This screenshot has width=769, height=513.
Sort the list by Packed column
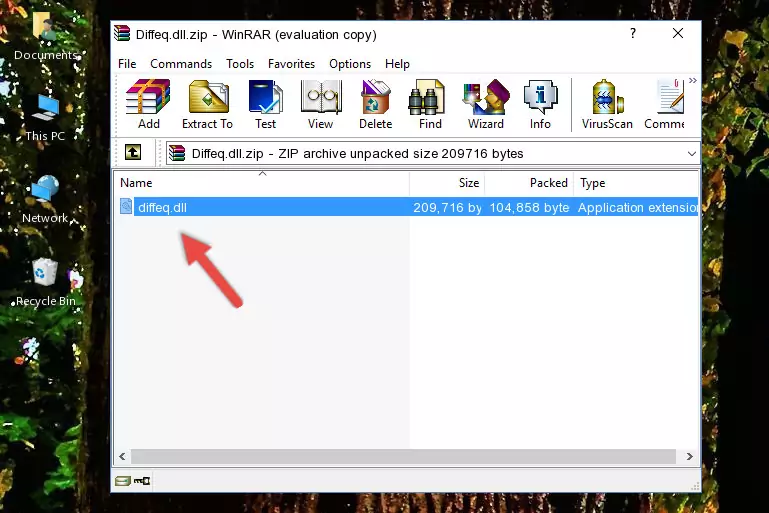[x=529, y=183]
